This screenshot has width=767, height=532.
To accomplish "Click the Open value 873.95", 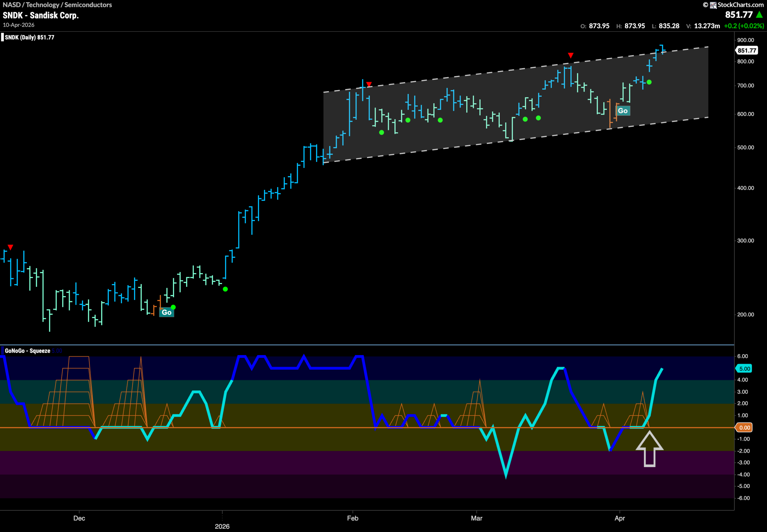I will [x=599, y=26].
